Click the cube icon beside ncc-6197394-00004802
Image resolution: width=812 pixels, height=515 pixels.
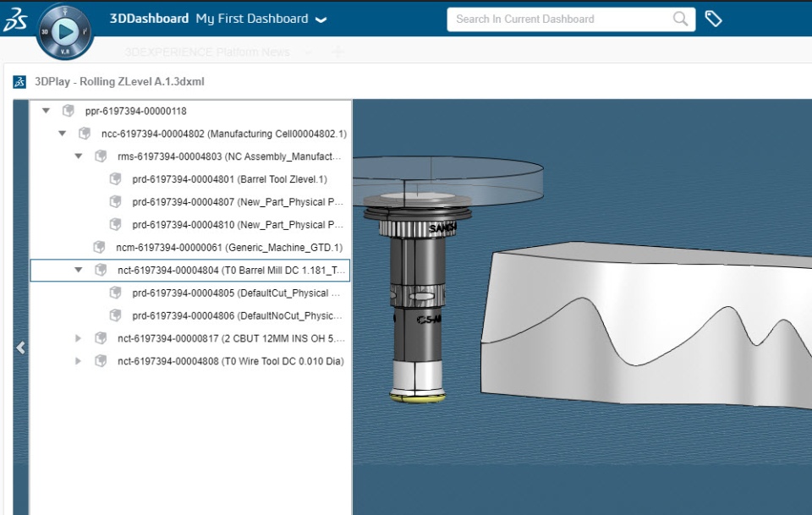84,134
